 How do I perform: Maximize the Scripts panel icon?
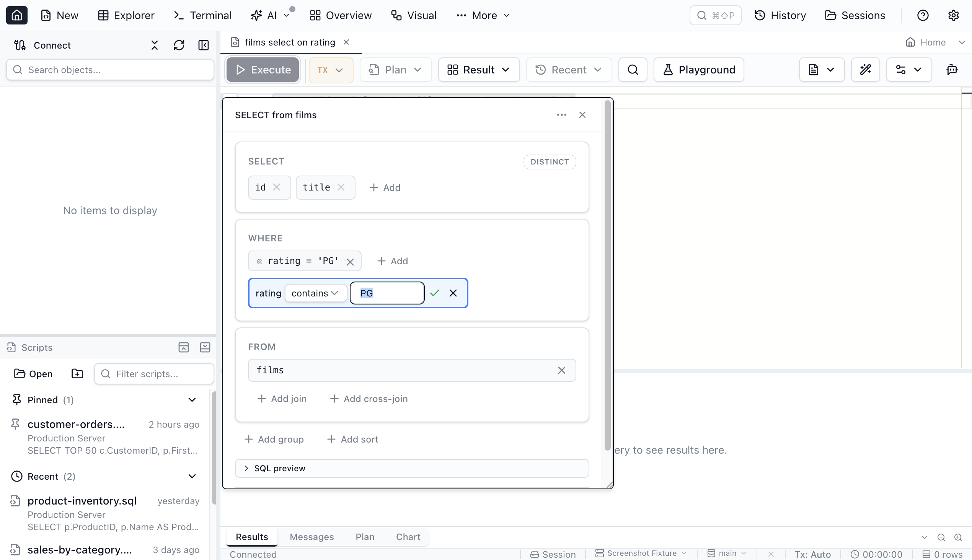[184, 347]
